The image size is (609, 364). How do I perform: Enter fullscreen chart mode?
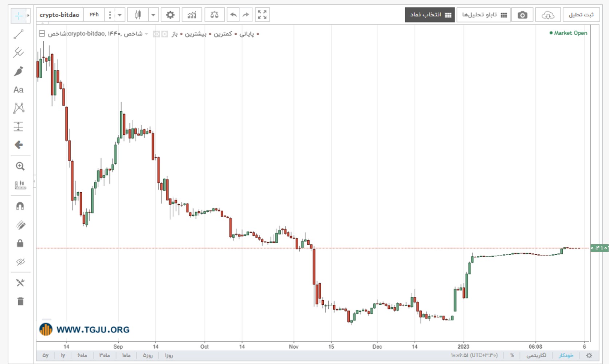coord(262,15)
